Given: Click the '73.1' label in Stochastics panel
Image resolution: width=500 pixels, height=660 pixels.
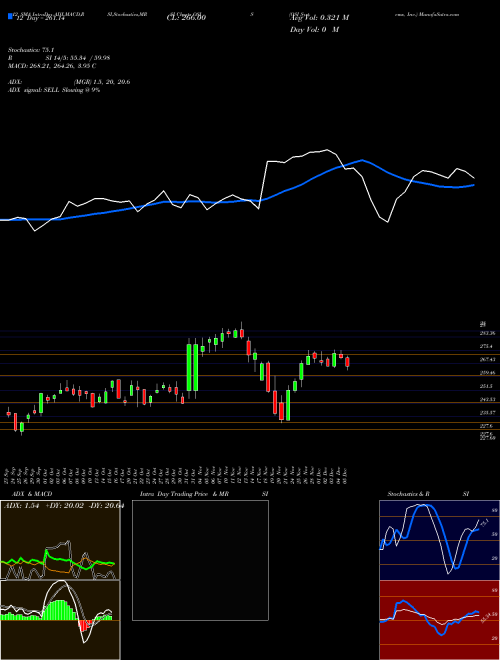Looking at the screenshot, I should [x=484, y=523].
